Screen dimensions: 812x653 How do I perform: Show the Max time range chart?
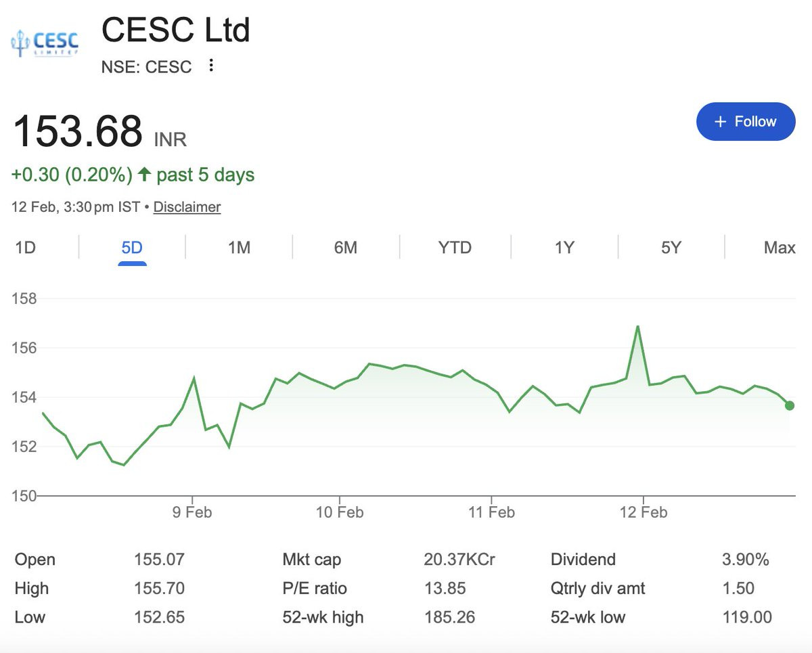(780, 248)
